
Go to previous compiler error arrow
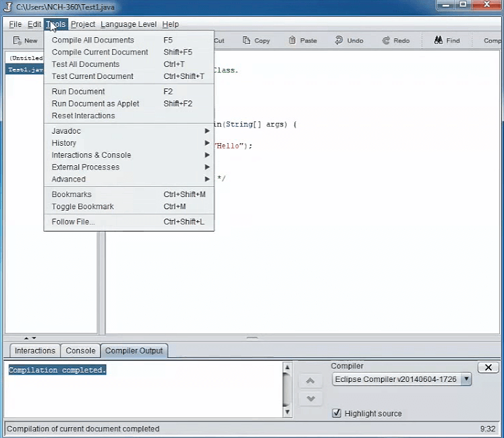click(310, 381)
